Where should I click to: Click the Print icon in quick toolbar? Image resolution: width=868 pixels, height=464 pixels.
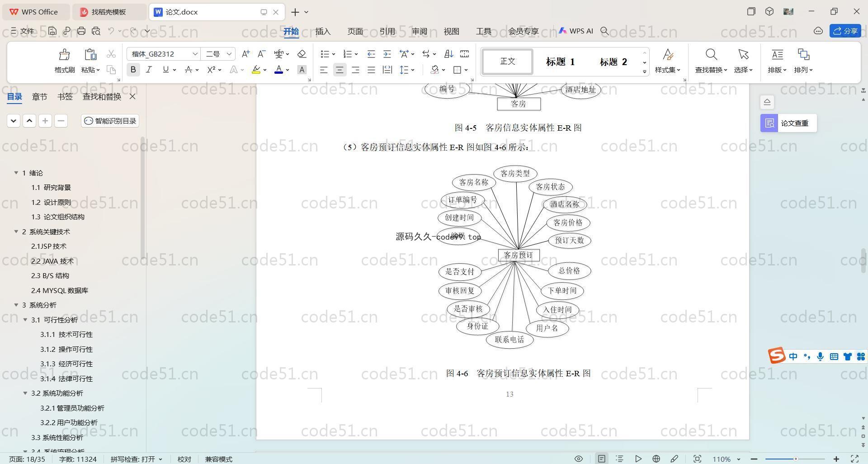(x=81, y=31)
